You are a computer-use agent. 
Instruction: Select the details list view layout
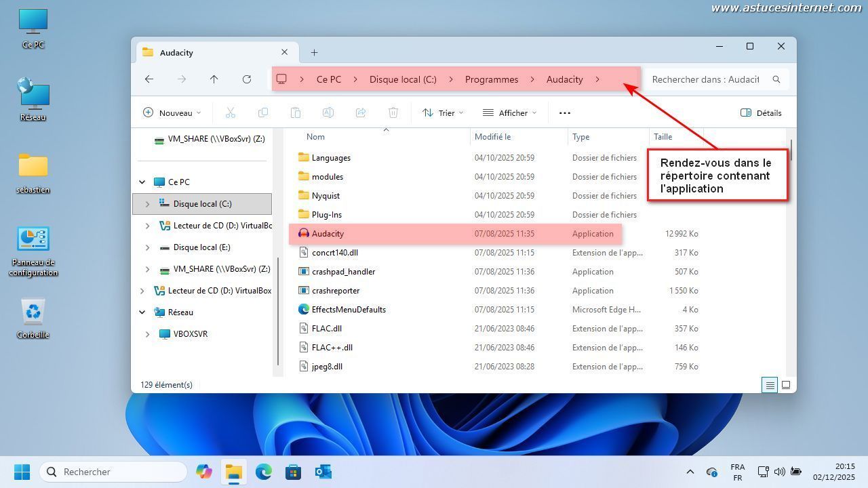pyautogui.click(x=770, y=385)
